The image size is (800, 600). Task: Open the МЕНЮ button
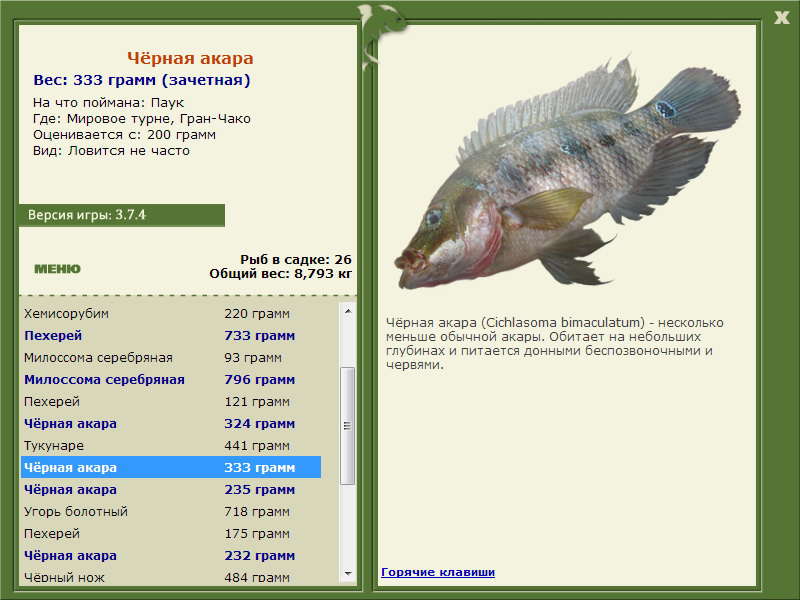[57, 269]
